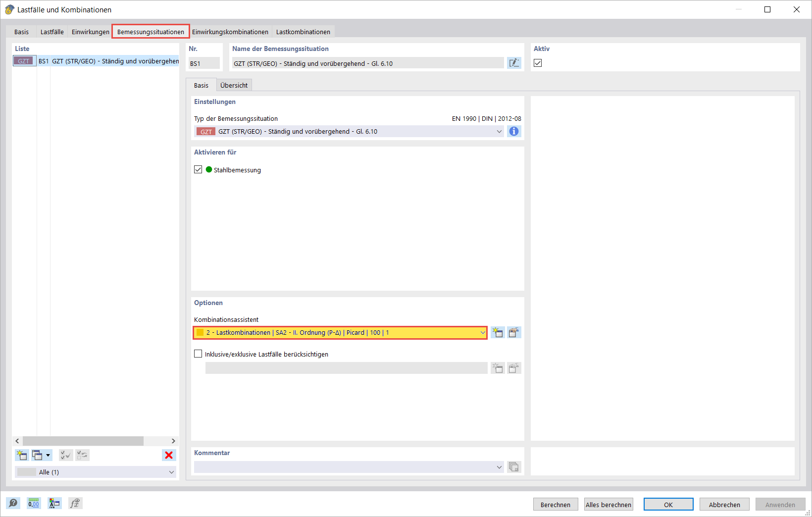Delete selected design situation red X
The width and height of the screenshot is (812, 517).
(169, 455)
